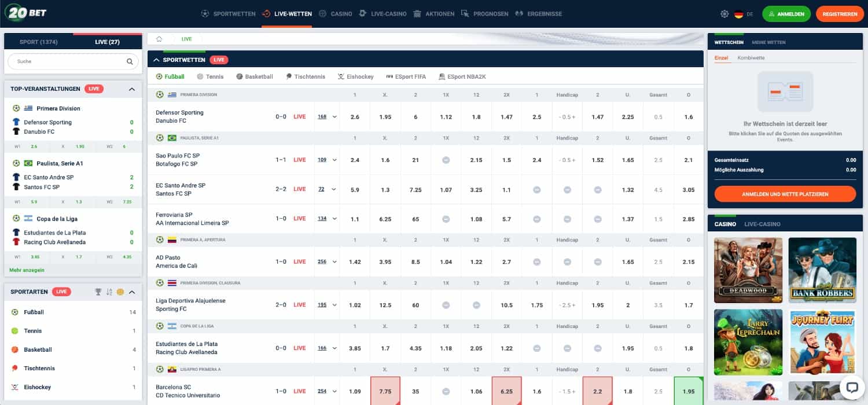Click the 20Bet logo
The image size is (868, 405).
[x=26, y=13]
